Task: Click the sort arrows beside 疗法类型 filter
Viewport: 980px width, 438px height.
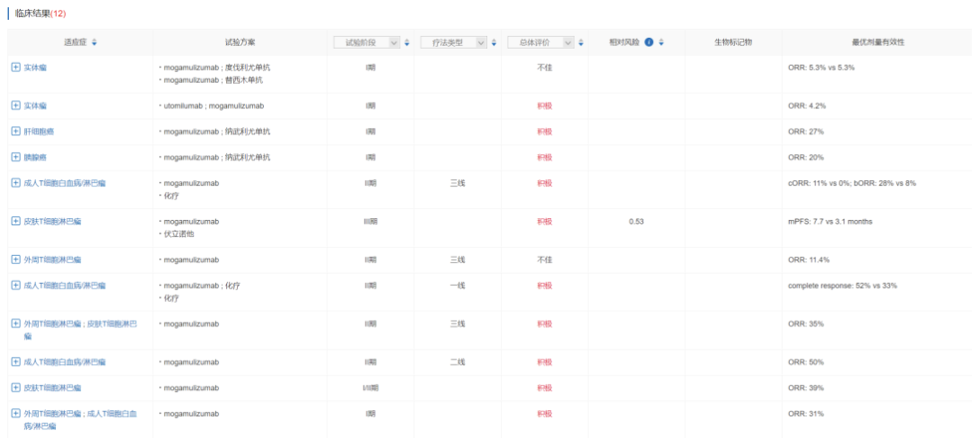Action: [x=494, y=42]
